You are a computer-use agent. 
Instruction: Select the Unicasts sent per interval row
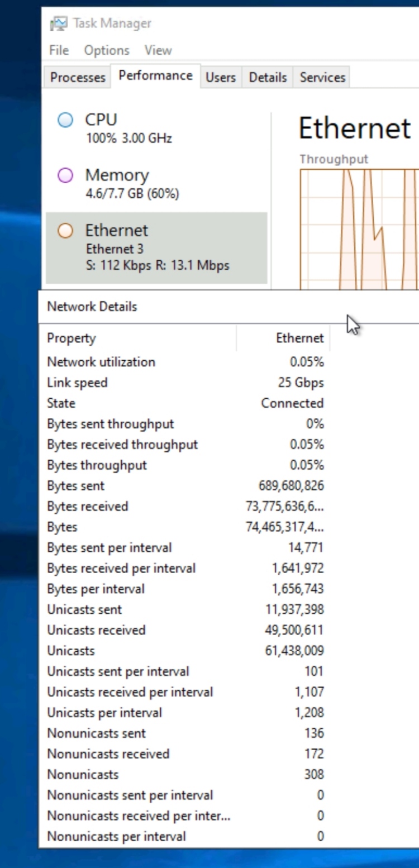[185, 671]
